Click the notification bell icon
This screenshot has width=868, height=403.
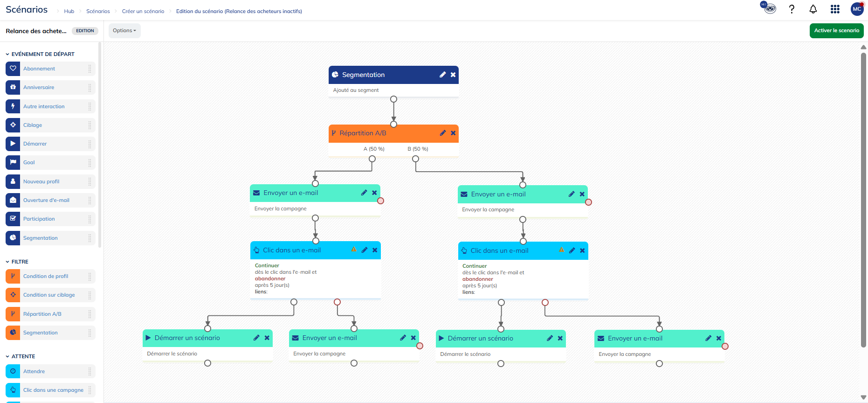click(x=813, y=9)
